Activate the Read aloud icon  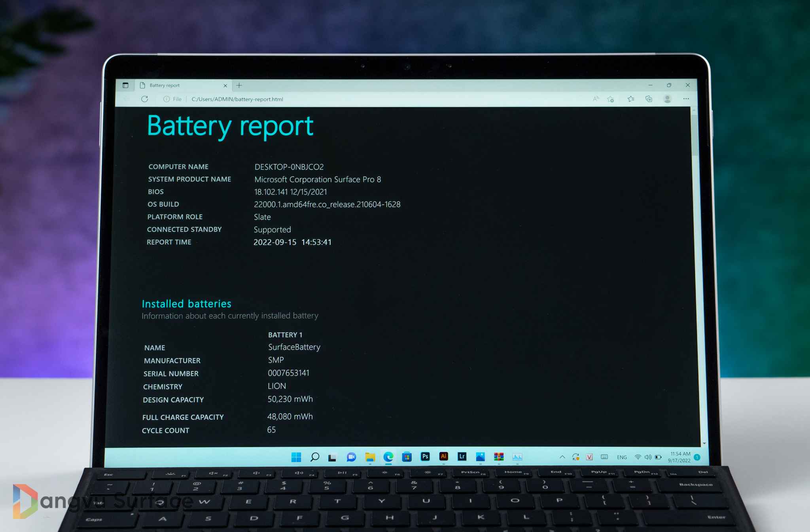click(x=596, y=99)
